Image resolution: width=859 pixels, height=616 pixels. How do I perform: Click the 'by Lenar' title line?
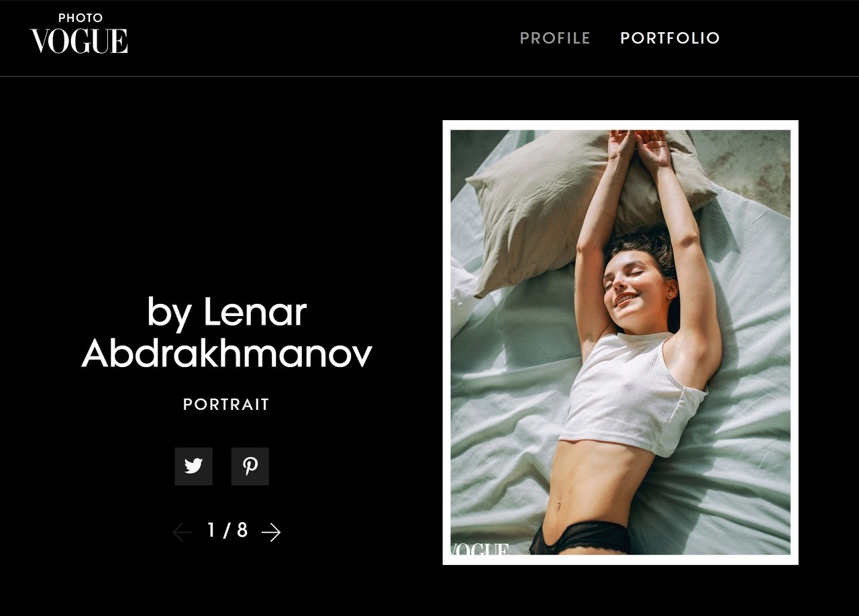[x=227, y=313]
